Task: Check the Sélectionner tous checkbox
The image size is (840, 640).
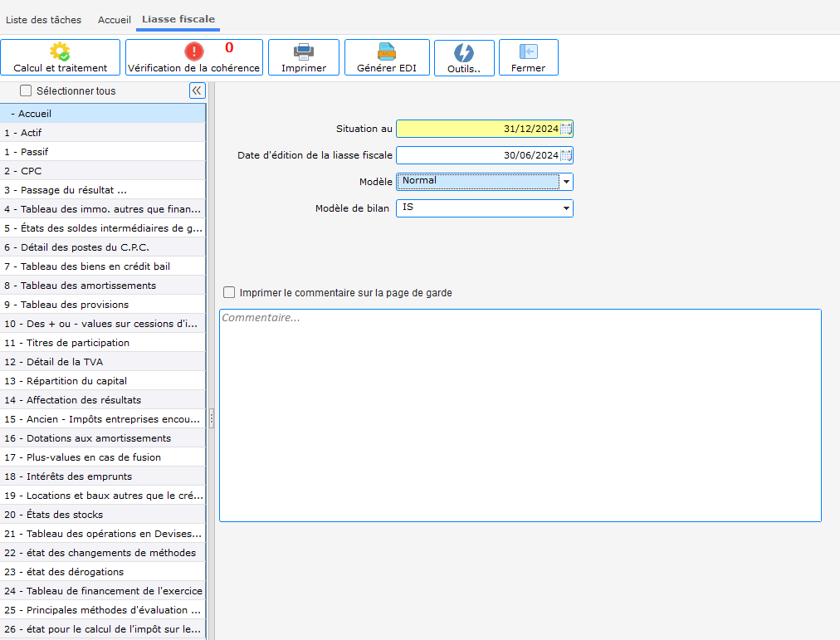Action: tap(26, 91)
